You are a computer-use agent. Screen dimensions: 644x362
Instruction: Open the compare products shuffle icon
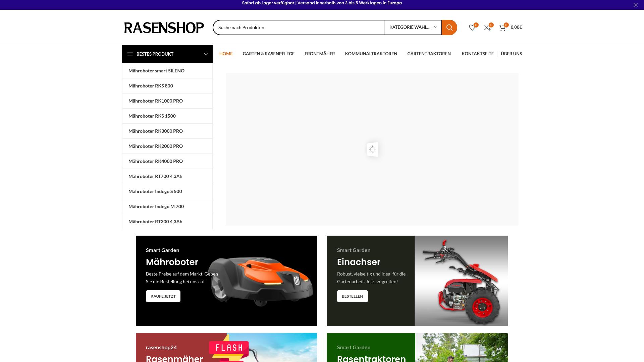coord(487,27)
